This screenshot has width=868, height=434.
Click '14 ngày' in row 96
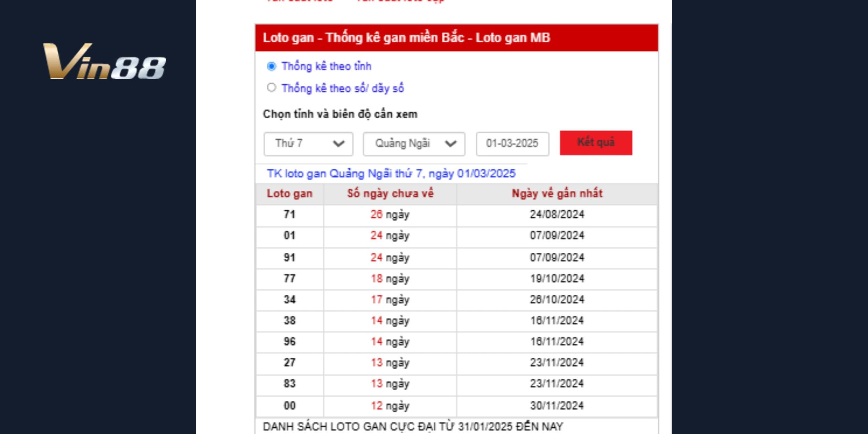(x=390, y=342)
